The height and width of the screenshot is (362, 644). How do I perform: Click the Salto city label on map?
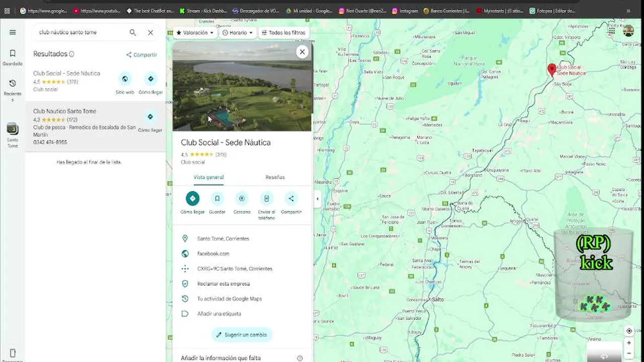pyautogui.click(x=438, y=299)
